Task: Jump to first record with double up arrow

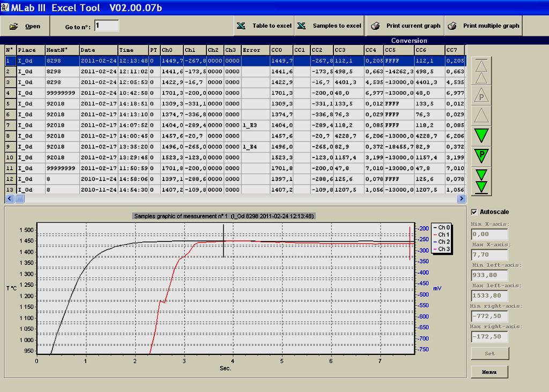Action: (x=481, y=71)
